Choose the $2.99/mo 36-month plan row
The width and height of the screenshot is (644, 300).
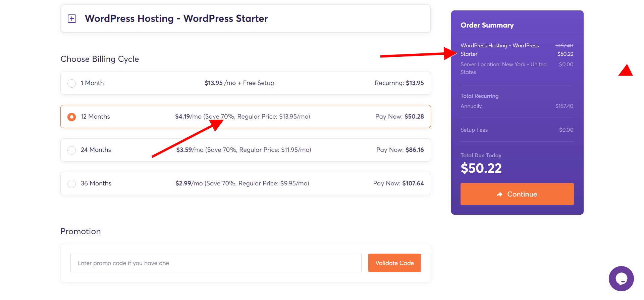click(x=246, y=183)
